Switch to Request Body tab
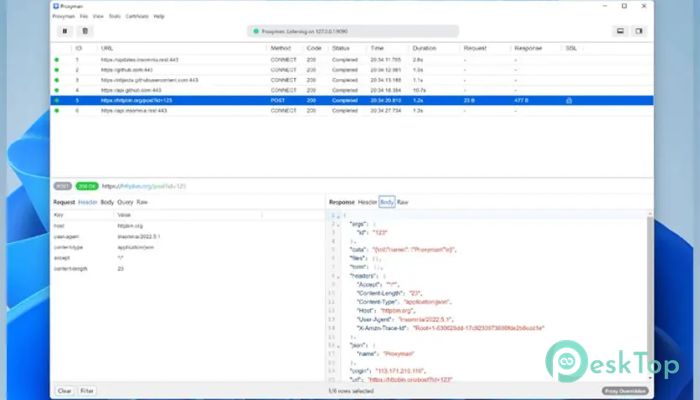The image size is (700, 400). tap(107, 202)
